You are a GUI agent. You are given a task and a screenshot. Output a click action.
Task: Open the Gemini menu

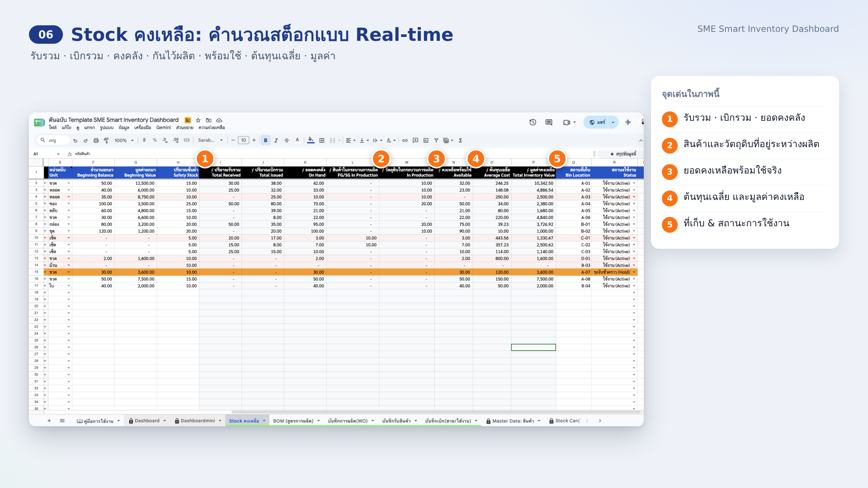[163, 128]
